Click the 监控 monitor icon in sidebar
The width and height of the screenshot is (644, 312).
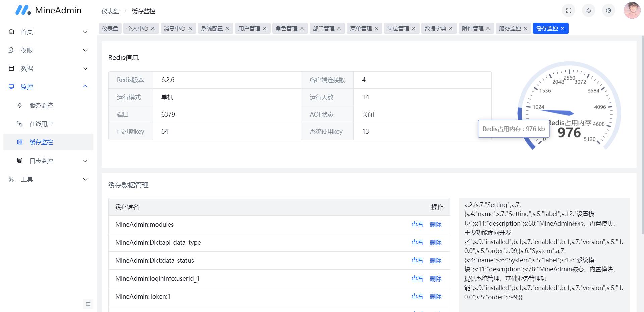click(11, 87)
